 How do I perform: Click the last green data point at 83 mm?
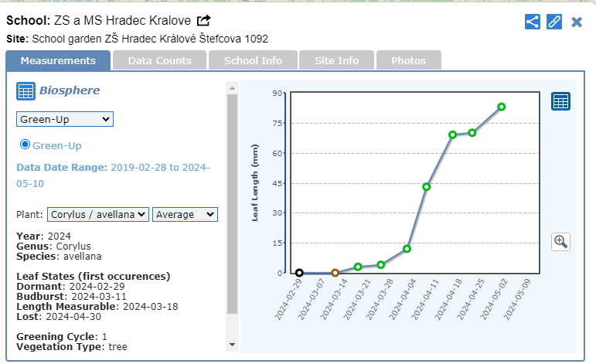click(x=502, y=107)
